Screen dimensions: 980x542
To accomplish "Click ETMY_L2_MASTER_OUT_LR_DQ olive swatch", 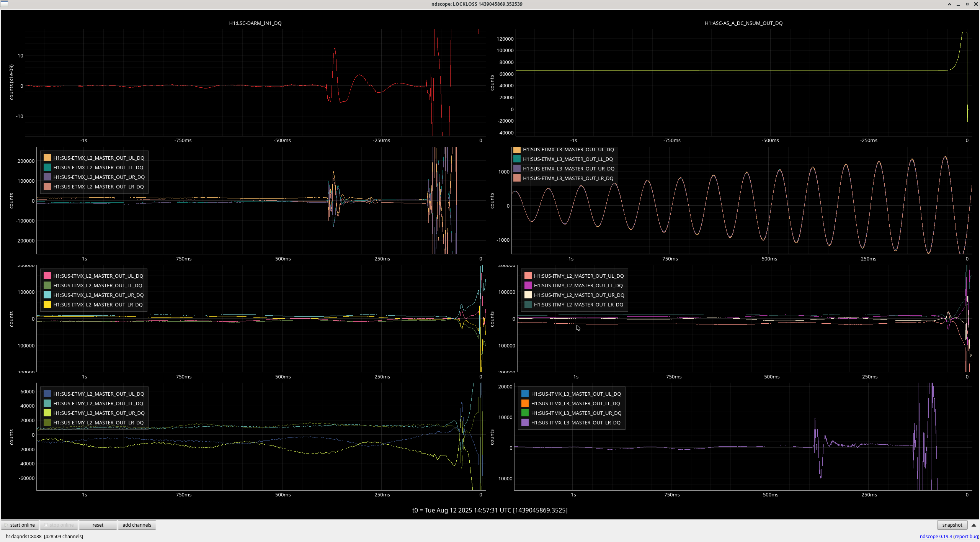I will click(47, 422).
